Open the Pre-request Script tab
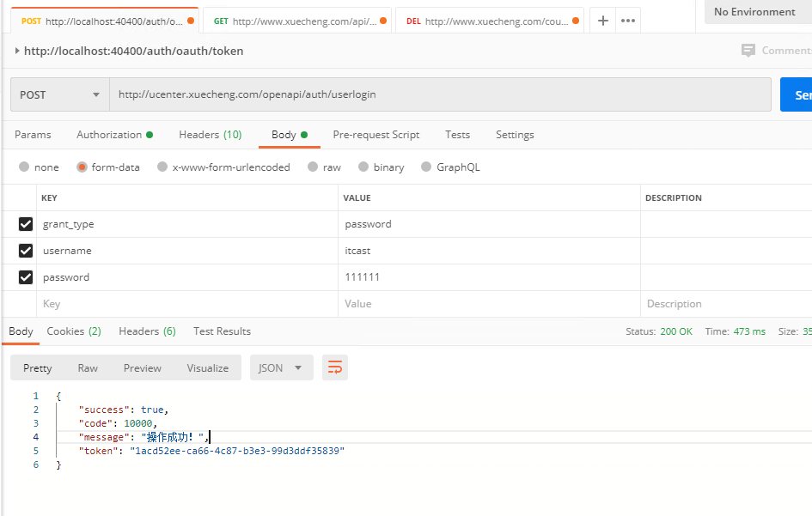812x516 pixels. click(376, 135)
